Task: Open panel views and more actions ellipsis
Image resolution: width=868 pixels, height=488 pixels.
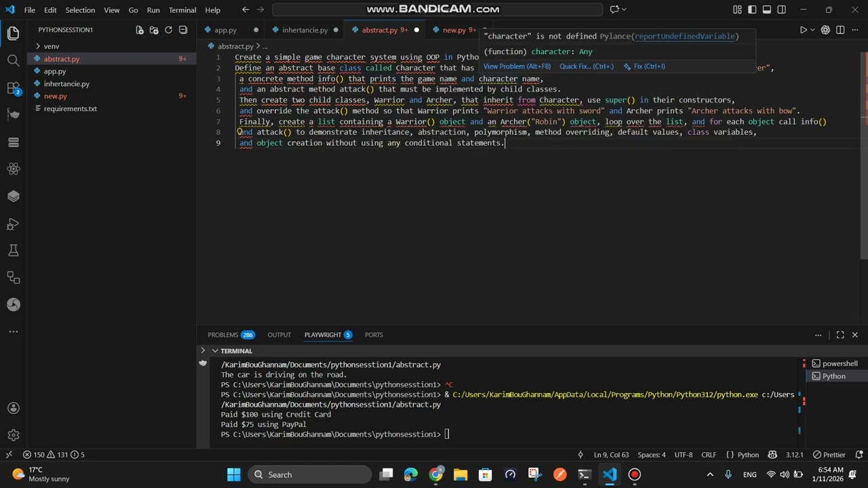Action: (818, 335)
